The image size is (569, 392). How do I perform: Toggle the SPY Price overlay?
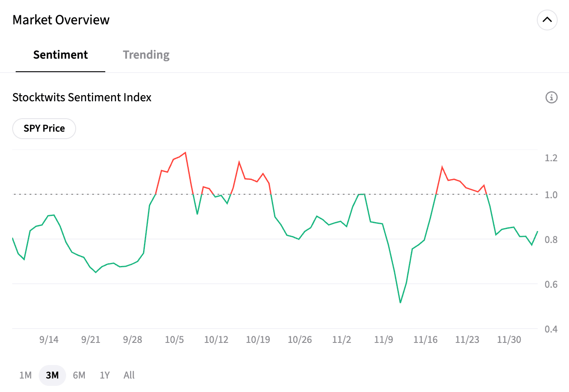coord(44,129)
